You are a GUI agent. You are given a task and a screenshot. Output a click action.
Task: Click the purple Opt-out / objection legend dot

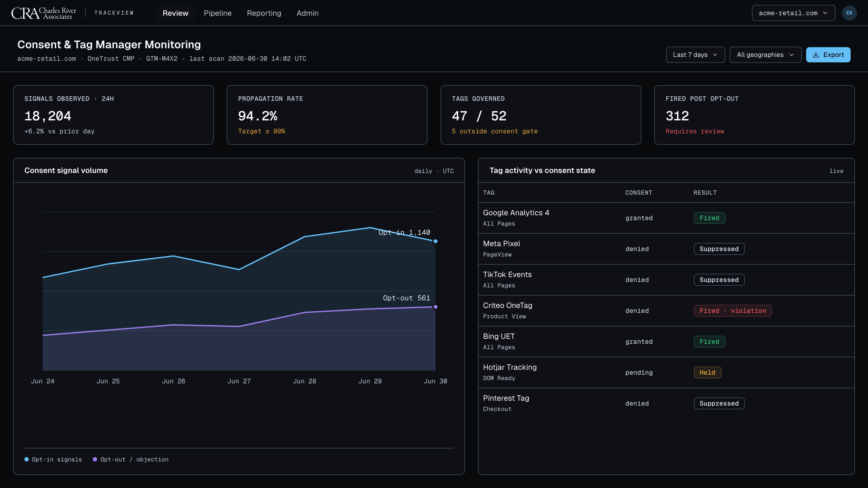point(95,459)
